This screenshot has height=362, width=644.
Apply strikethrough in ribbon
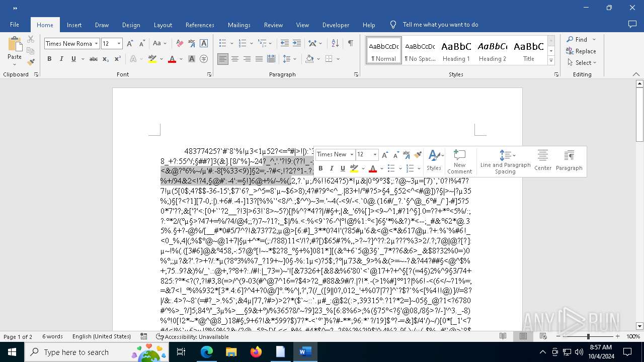pos(94,59)
